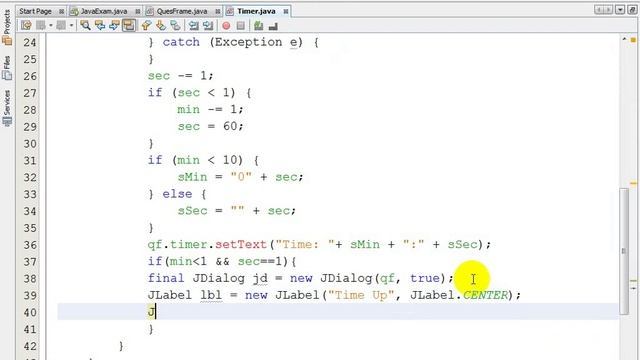Click 'sSec' variable on line 34
640x360 pixels.
point(192,211)
